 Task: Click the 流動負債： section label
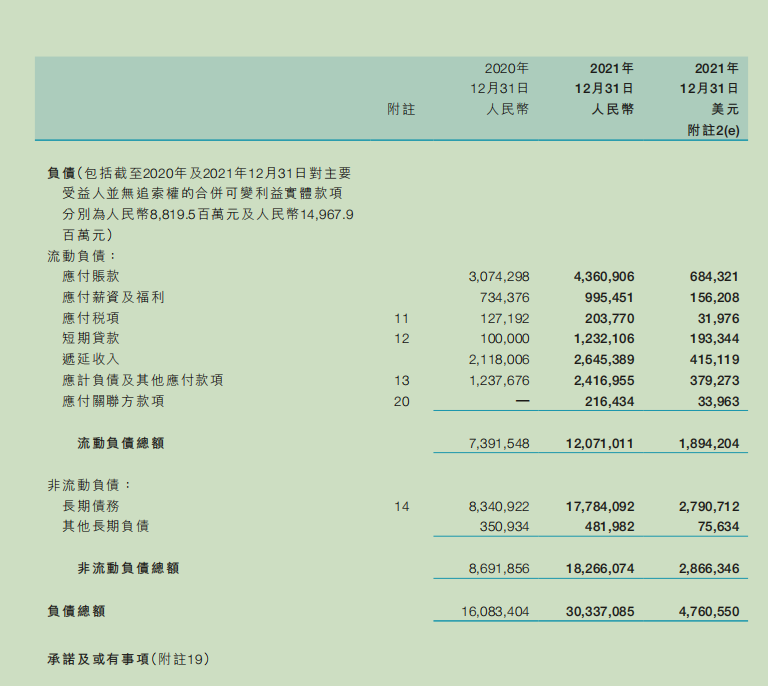tap(82, 256)
